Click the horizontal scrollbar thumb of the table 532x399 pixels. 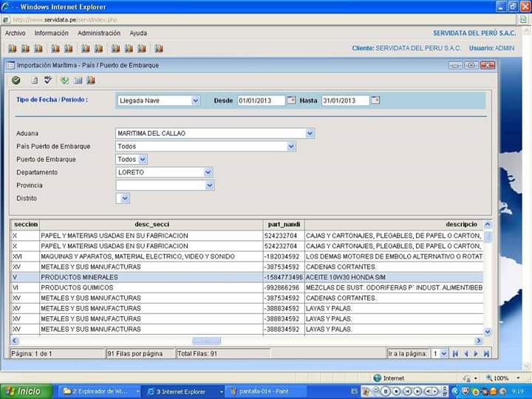tap(206, 341)
